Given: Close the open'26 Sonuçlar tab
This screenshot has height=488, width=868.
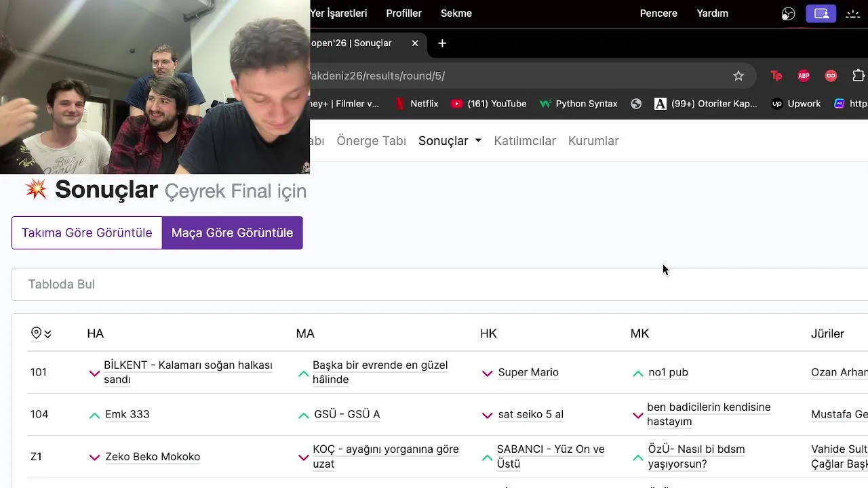Looking at the screenshot, I should [415, 43].
